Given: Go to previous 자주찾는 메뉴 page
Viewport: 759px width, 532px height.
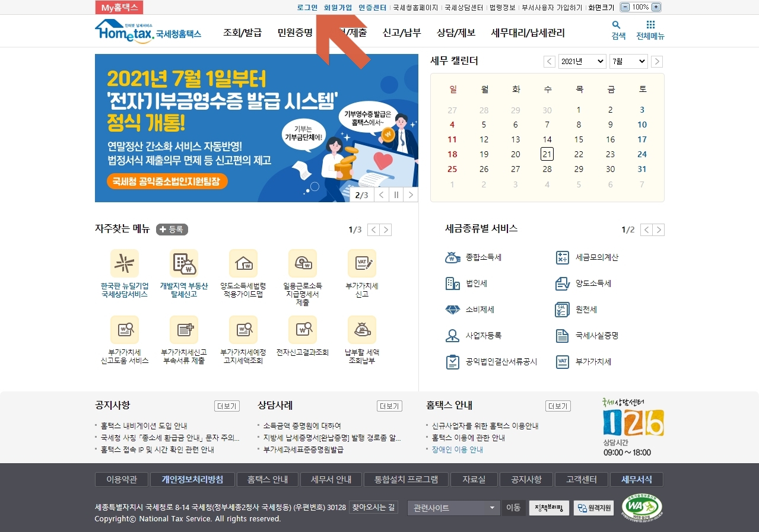Looking at the screenshot, I should pos(373,230).
